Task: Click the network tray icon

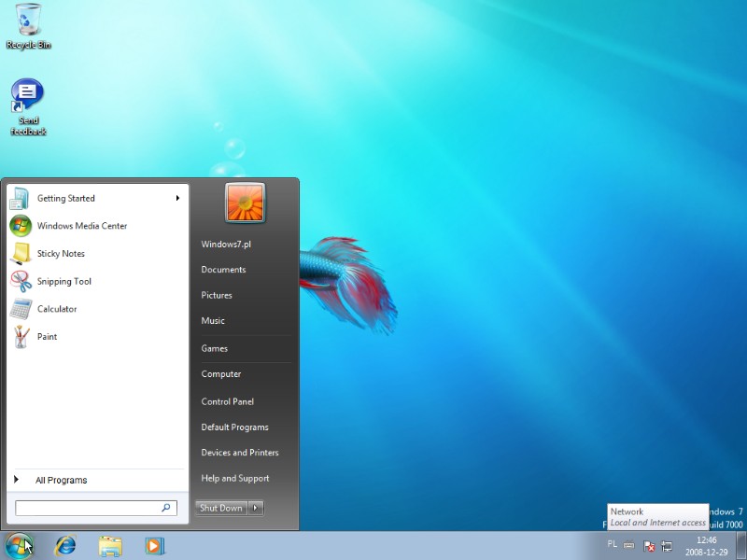Action: (667, 546)
